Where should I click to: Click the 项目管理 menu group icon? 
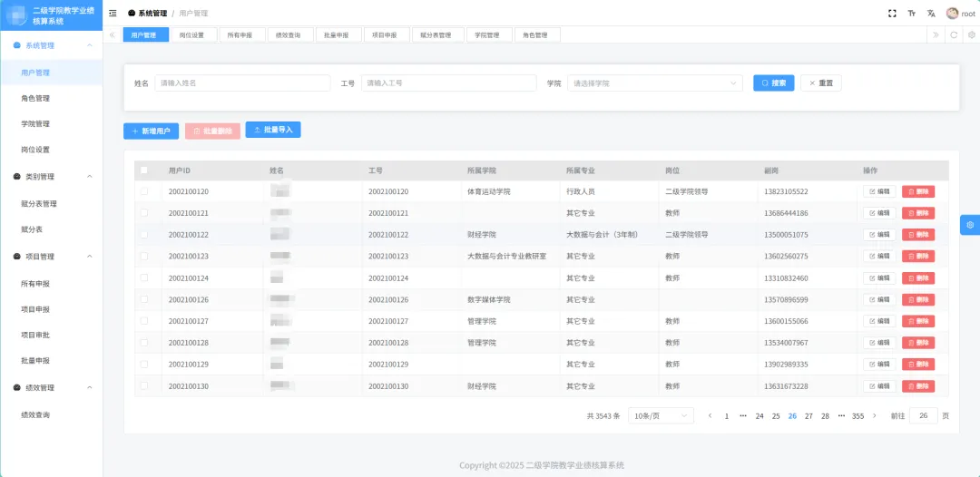(17, 257)
